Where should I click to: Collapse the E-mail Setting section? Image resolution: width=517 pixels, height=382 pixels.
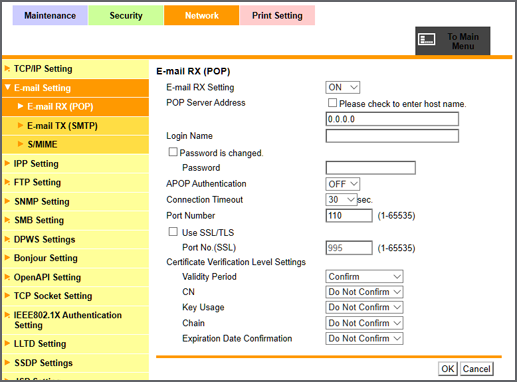[75, 88]
